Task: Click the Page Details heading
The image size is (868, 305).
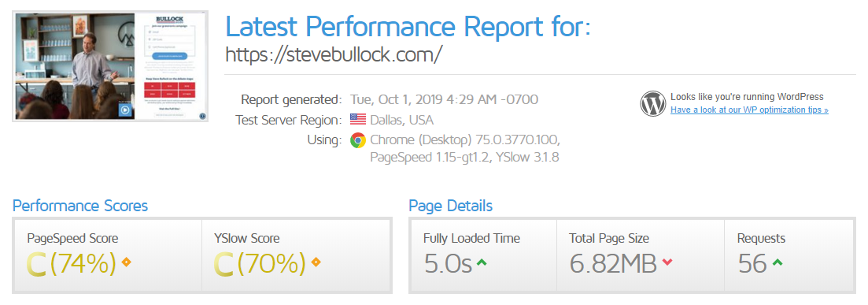Action: [x=451, y=206]
